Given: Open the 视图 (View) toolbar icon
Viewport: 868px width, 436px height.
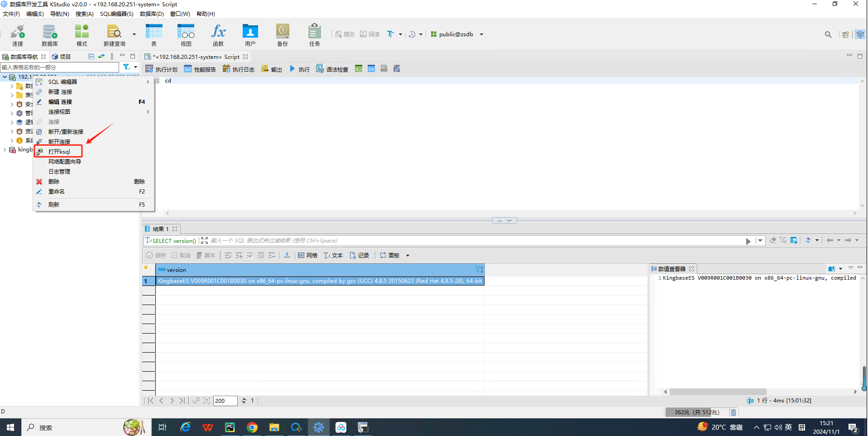Looking at the screenshot, I should coord(186,35).
